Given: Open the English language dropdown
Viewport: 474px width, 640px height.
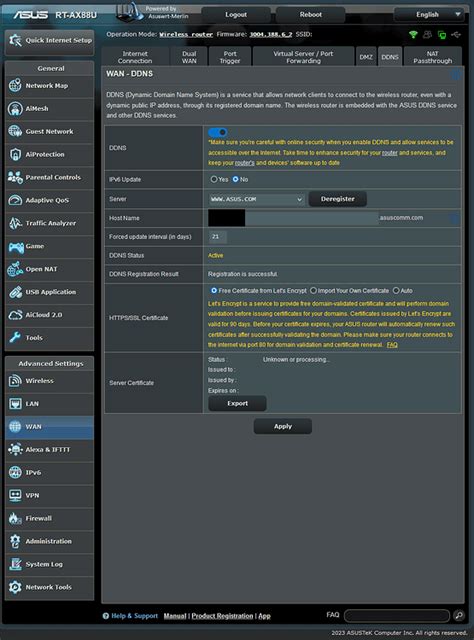Looking at the screenshot, I should pos(429,15).
